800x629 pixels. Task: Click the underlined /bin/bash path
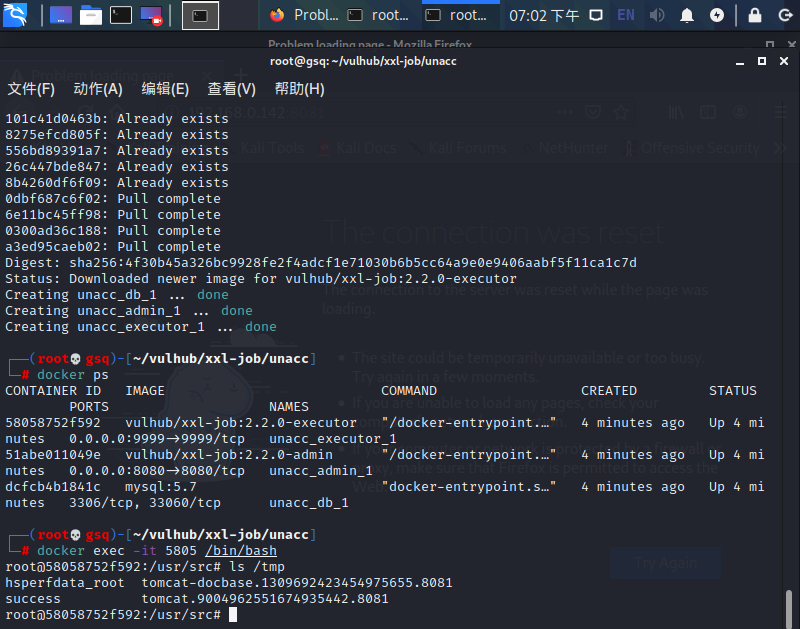click(x=241, y=551)
